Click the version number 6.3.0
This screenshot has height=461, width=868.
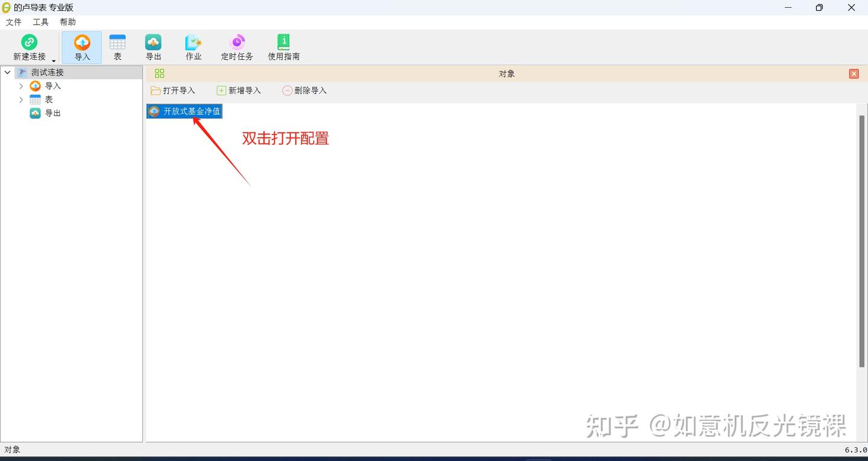[855, 450]
